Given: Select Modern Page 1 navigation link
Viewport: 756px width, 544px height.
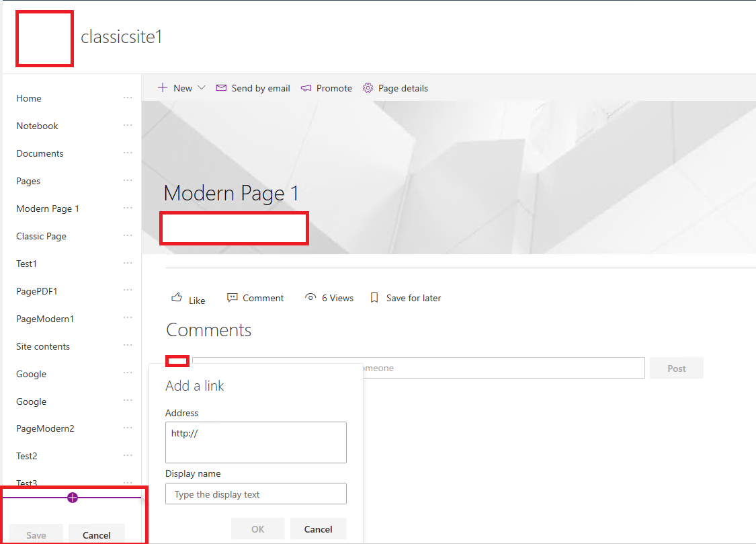Looking at the screenshot, I should 47,209.
